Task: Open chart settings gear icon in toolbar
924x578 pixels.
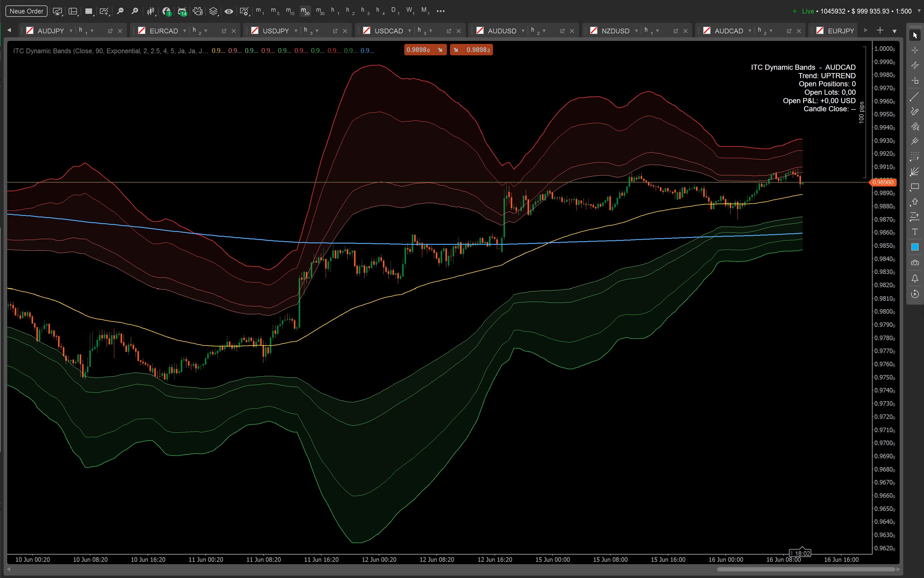Action: coord(244,11)
